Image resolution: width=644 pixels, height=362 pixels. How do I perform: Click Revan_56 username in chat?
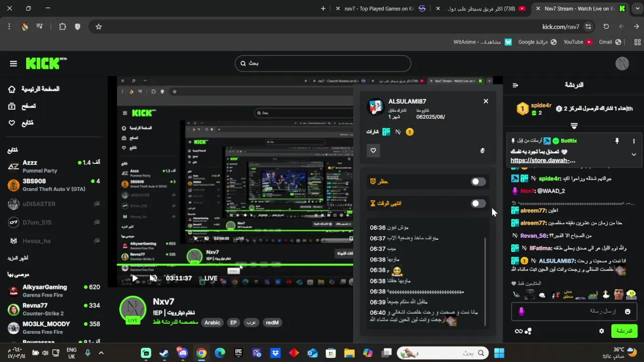[533, 236]
